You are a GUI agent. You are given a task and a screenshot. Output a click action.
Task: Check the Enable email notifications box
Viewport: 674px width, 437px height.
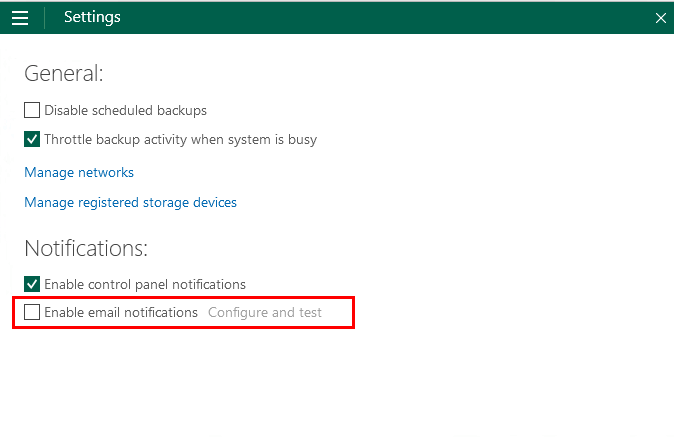[32, 312]
